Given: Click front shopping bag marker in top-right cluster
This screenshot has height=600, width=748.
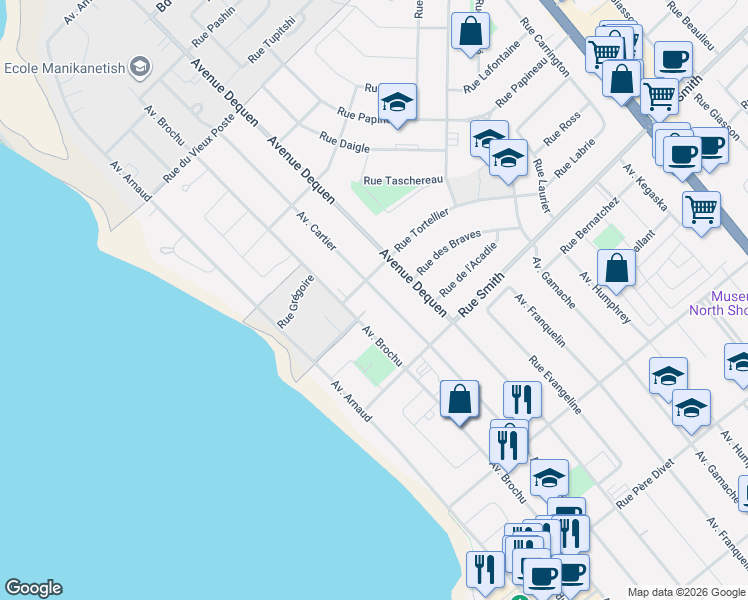Looking at the screenshot, I should [x=622, y=80].
